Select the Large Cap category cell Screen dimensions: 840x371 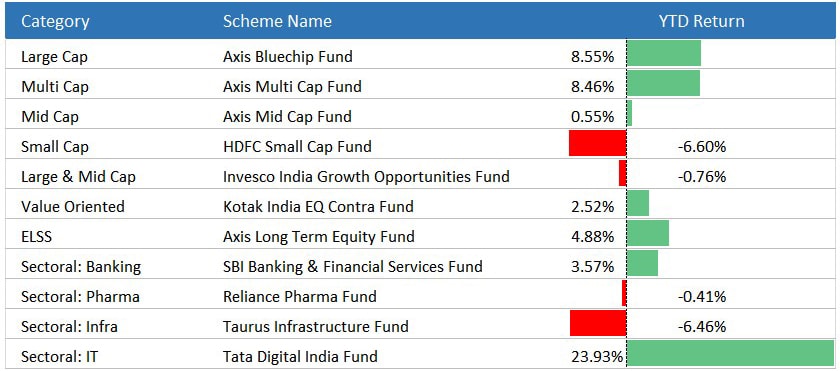click(x=54, y=57)
